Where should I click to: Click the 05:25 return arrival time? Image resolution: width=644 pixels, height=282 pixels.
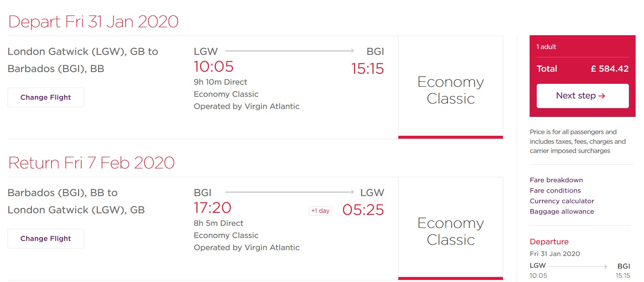pos(363,210)
